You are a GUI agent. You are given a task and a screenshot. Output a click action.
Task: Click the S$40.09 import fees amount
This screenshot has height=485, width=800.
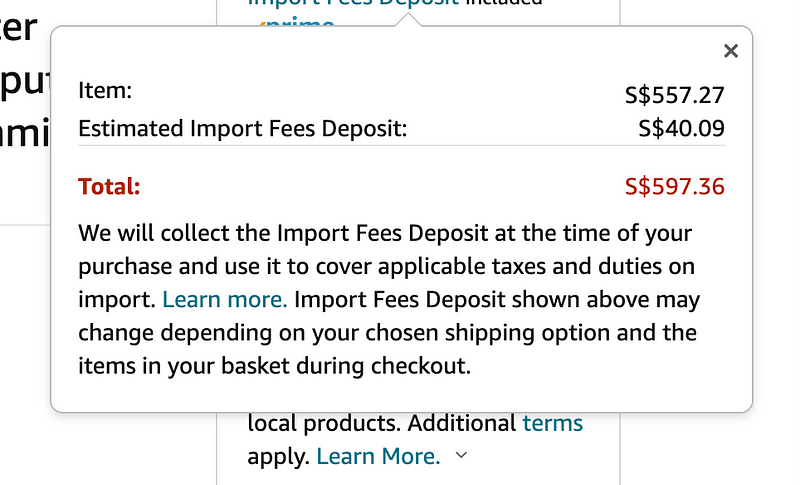[x=681, y=128]
